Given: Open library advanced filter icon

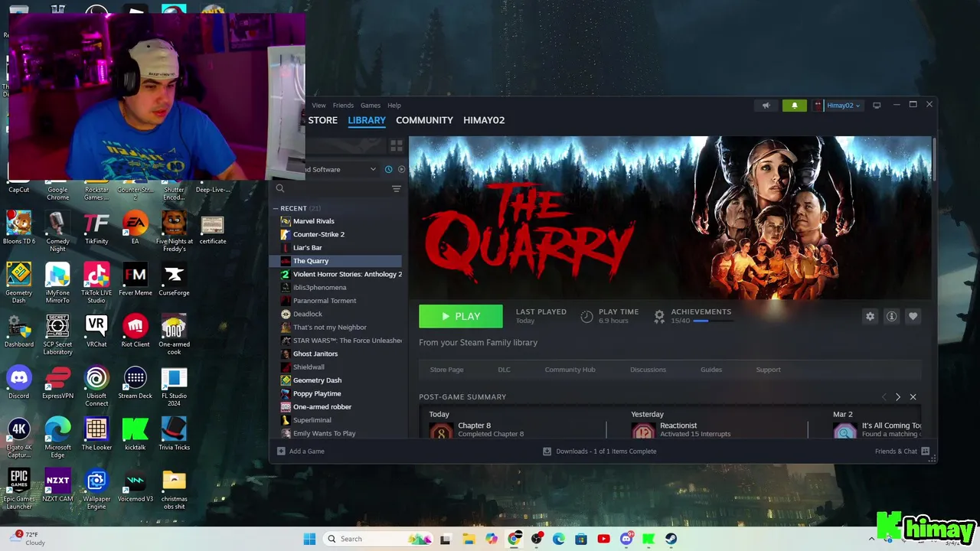Looking at the screenshot, I should click(x=396, y=188).
